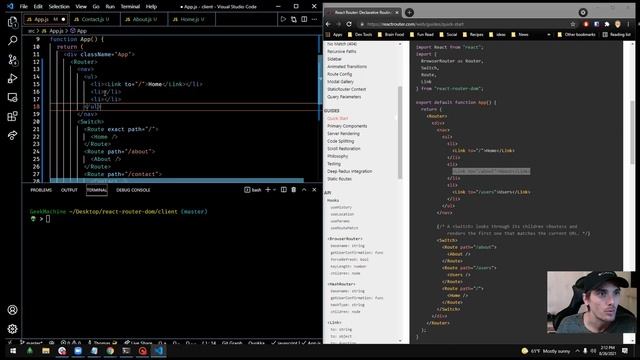Open the Run and Debug view
The image size is (640, 360).
[x=12, y=78]
